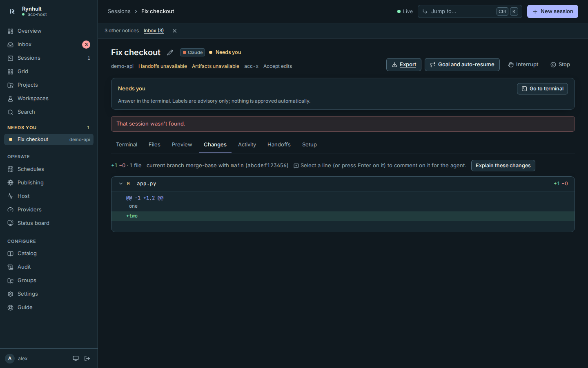Open Settings in the sidebar

49,294
